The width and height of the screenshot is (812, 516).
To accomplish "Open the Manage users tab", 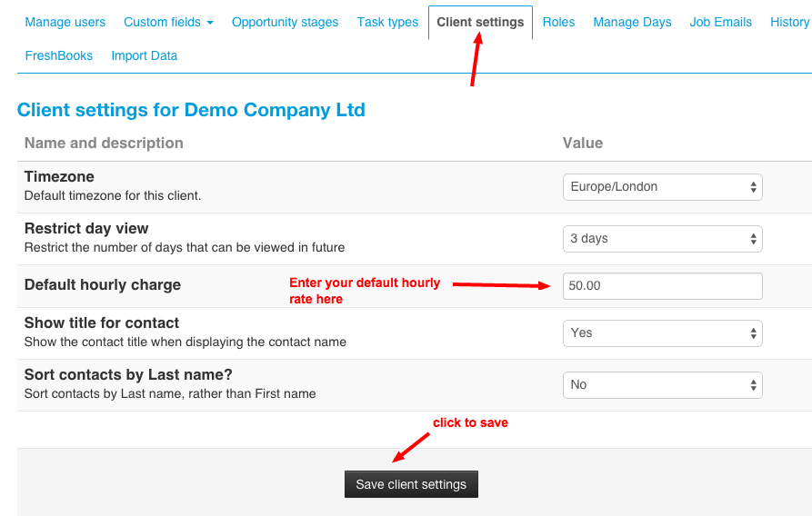I will (65, 22).
